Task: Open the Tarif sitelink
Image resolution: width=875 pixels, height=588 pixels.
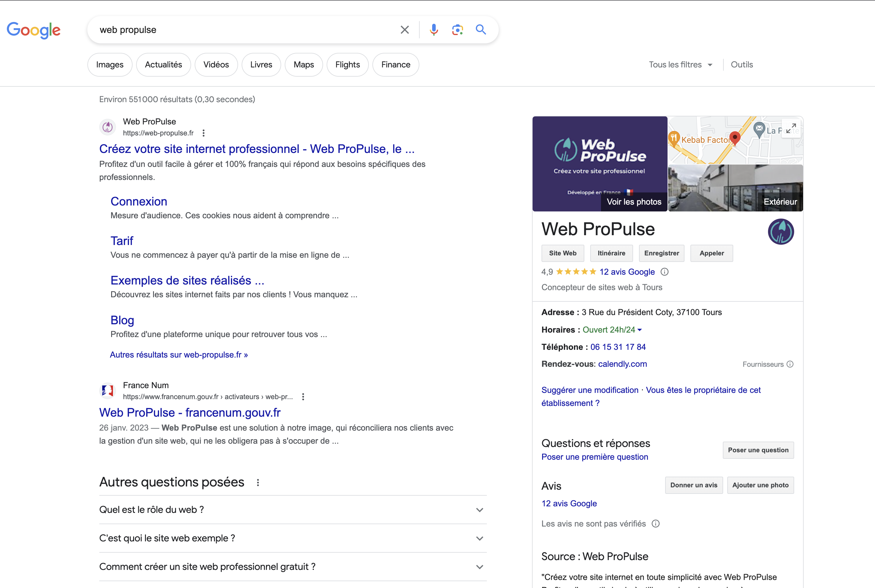Action: pyautogui.click(x=122, y=241)
